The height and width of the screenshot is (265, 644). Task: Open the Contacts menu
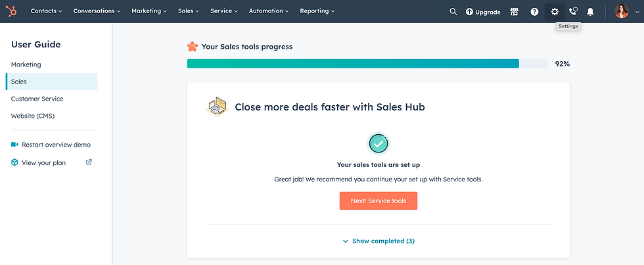coord(47,11)
